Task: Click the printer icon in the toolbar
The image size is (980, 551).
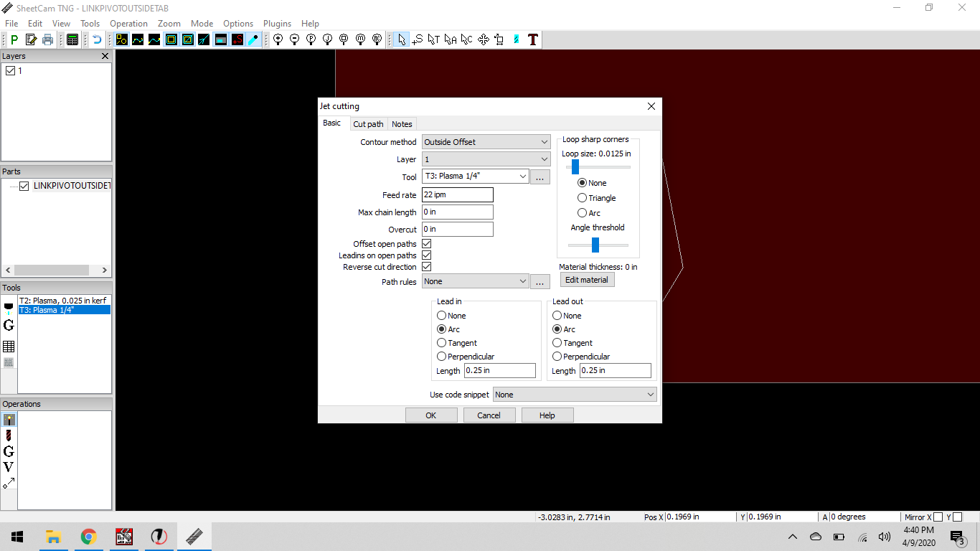Action: [x=47, y=40]
